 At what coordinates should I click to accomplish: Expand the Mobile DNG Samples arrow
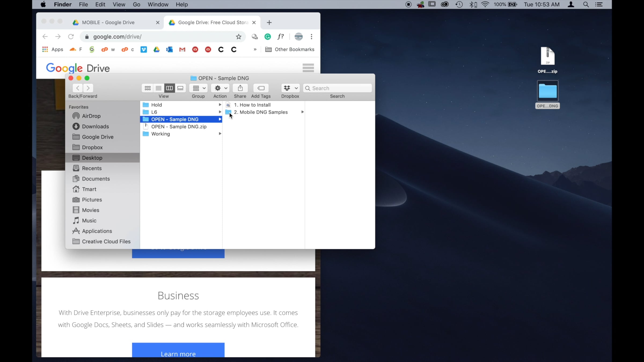[302, 112]
